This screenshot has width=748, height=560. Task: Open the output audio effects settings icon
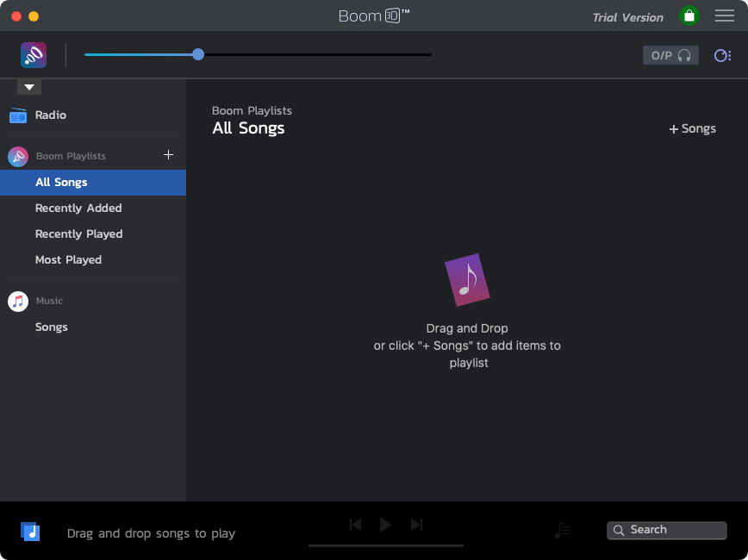coord(721,54)
